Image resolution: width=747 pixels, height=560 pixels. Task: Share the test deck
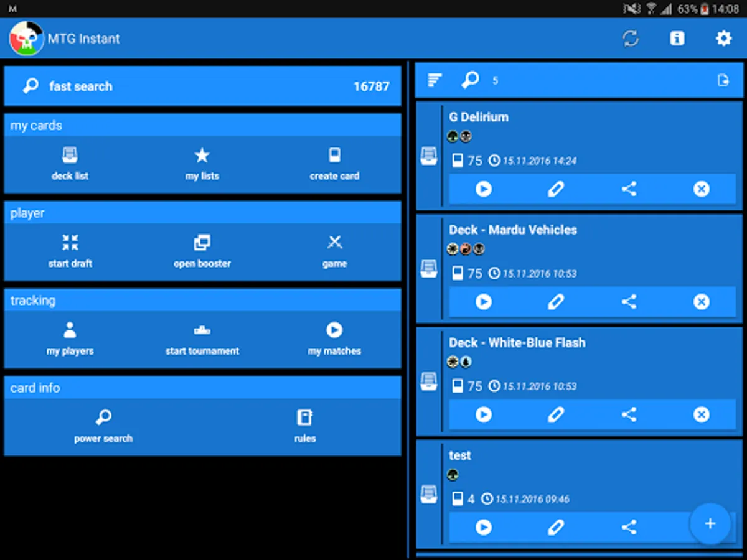[629, 528]
